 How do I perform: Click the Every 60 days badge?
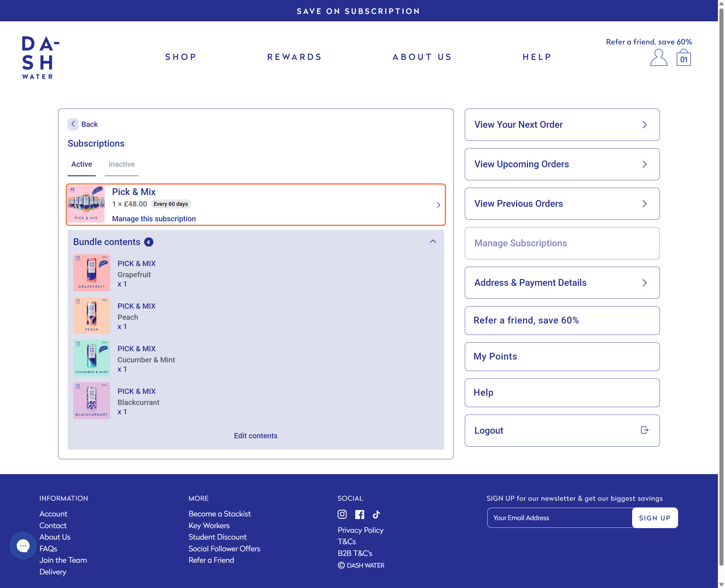tap(171, 204)
